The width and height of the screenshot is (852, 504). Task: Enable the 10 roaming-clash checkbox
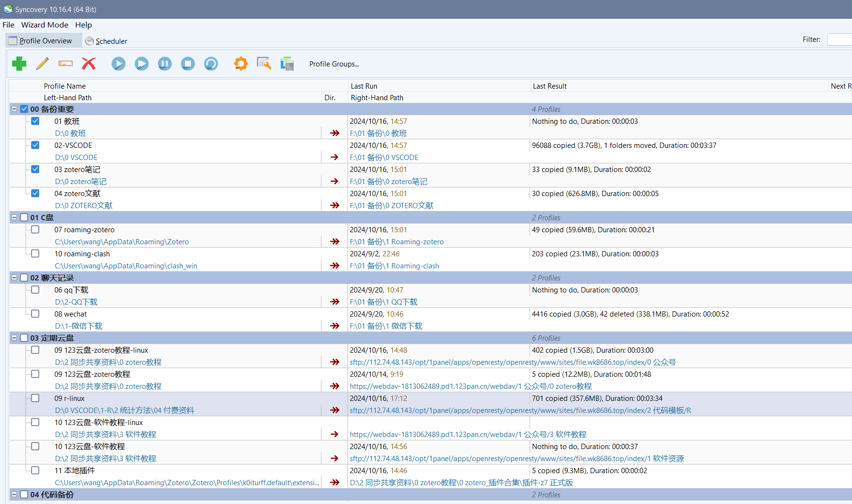pyautogui.click(x=35, y=253)
